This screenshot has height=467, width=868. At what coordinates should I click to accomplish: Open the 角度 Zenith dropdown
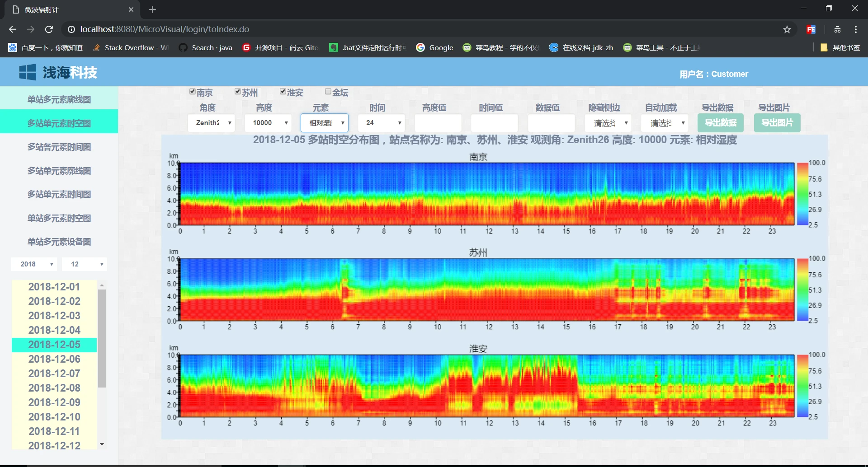tap(211, 123)
